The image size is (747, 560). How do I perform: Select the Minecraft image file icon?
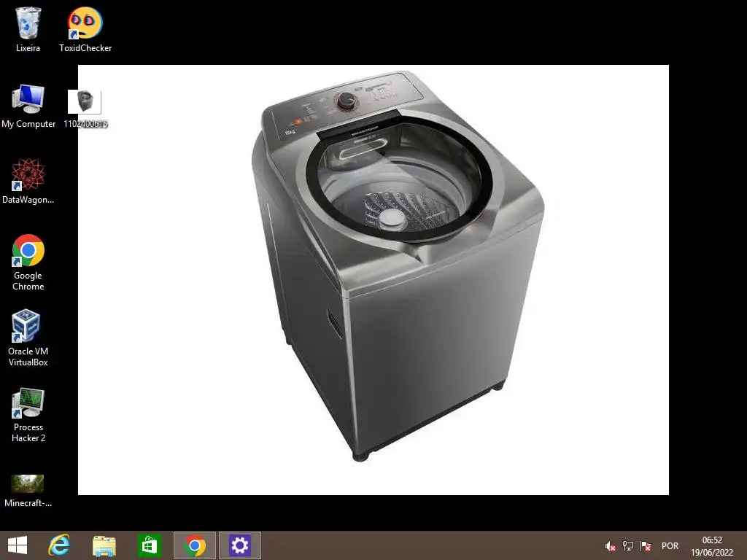(x=28, y=491)
